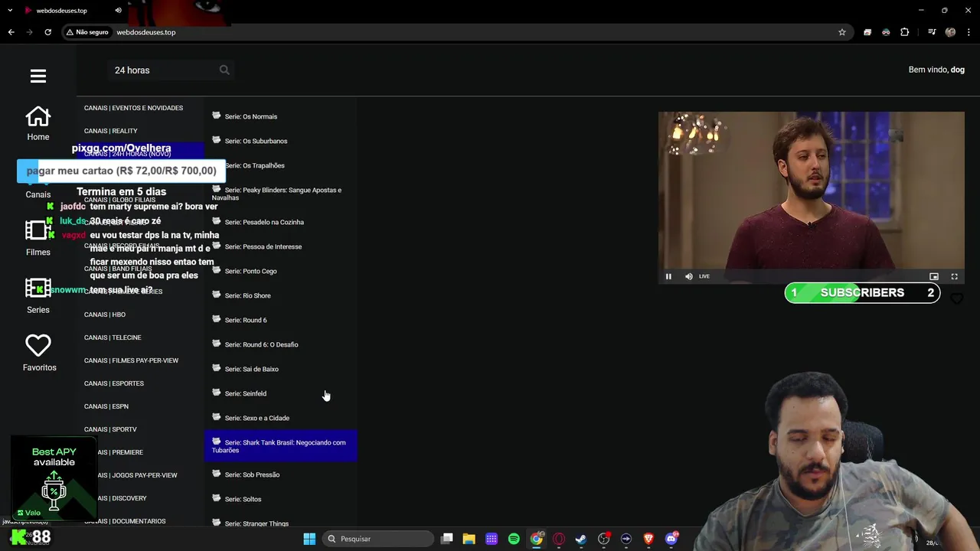
Task: Open the tab search dropdown arrow
Action: [10, 11]
